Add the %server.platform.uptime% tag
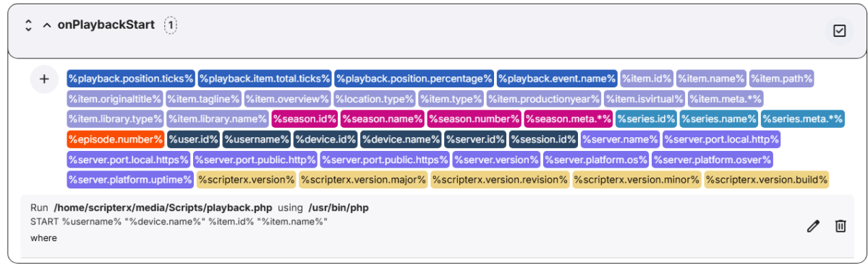Image resolution: width=868 pixels, height=265 pixels. click(130, 179)
